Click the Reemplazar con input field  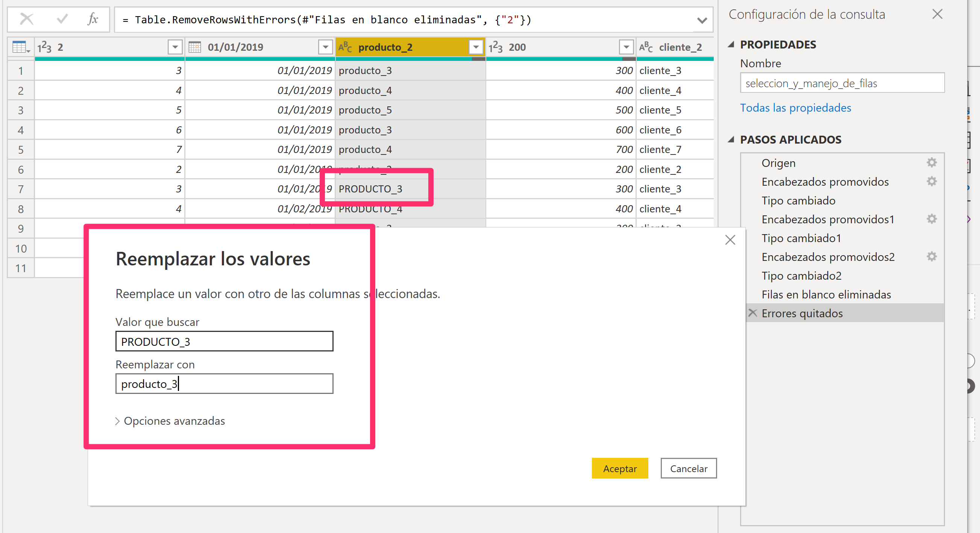[x=225, y=384]
